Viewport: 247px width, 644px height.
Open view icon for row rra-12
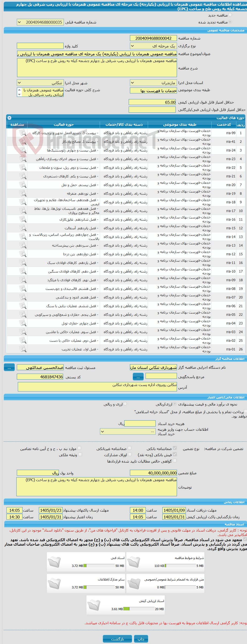click(x=23, y=254)
